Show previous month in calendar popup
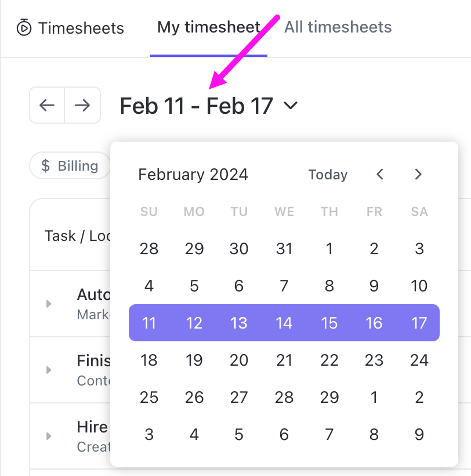Viewport: 471px width, 476px height. [380, 174]
